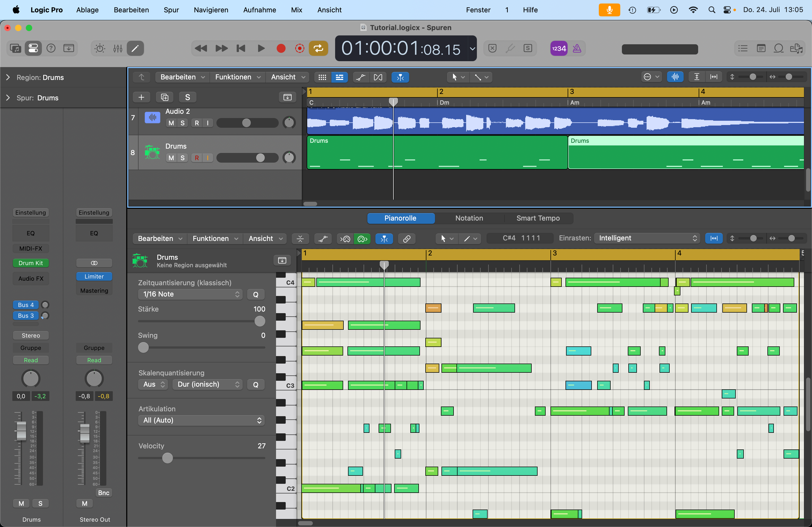Select grid view in tracks toolbar
Viewport: 812px width, 527px height.
[322, 77]
